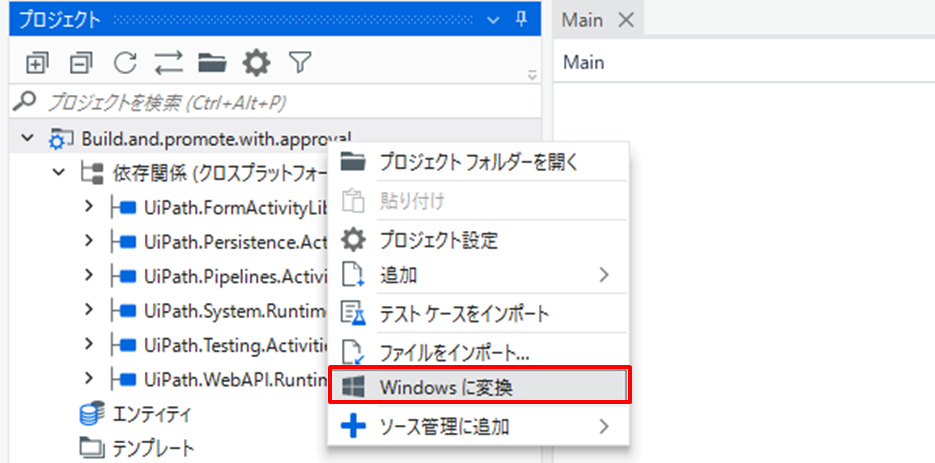Expand UiPath.Testing.Activities dependency
Image resolution: width=935 pixels, height=463 pixels.
click(x=89, y=344)
